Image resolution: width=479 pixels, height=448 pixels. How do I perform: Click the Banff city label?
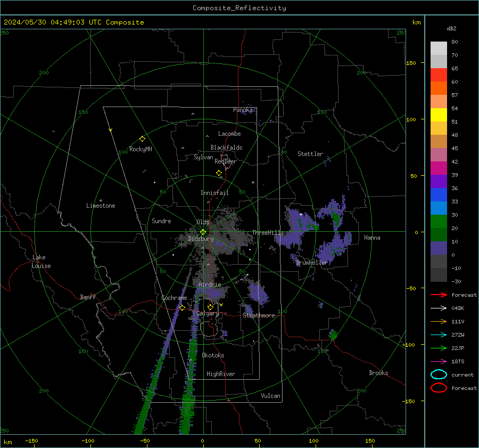pyautogui.click(x=88, y=297)
